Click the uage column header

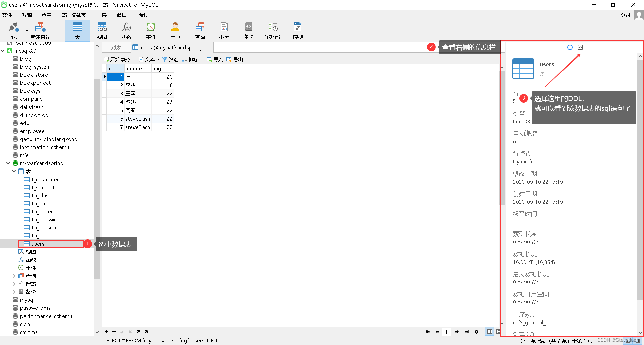click(163, 68)
